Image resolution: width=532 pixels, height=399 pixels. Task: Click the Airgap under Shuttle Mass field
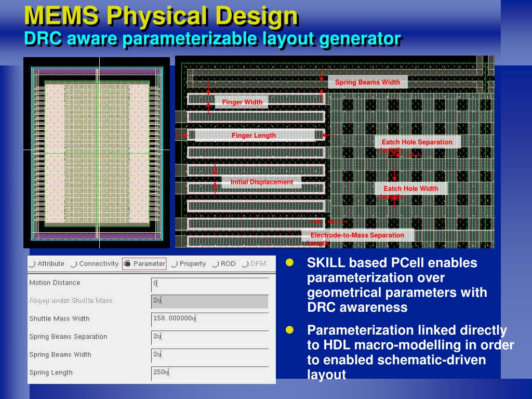(210, 301)
